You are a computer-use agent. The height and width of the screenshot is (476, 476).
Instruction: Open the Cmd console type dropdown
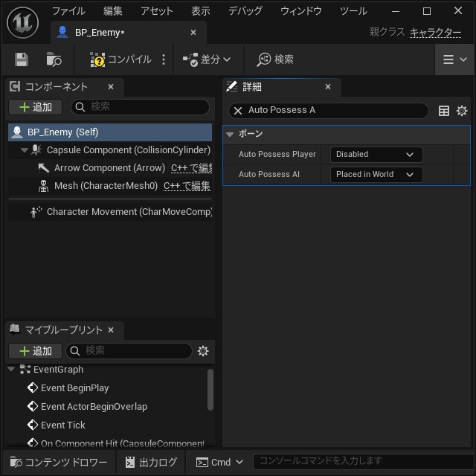click(219, 462)
